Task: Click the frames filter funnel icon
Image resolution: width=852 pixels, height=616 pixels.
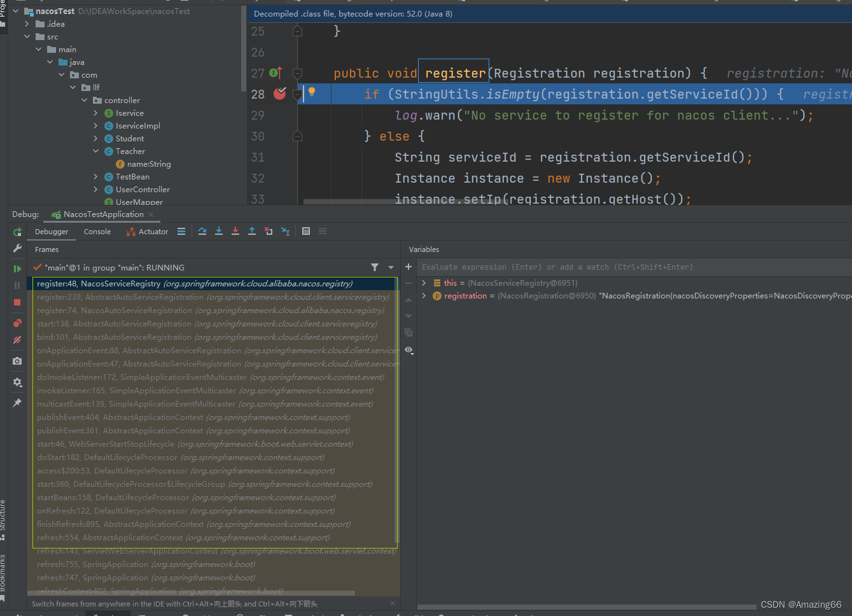Action: point(375,267)
